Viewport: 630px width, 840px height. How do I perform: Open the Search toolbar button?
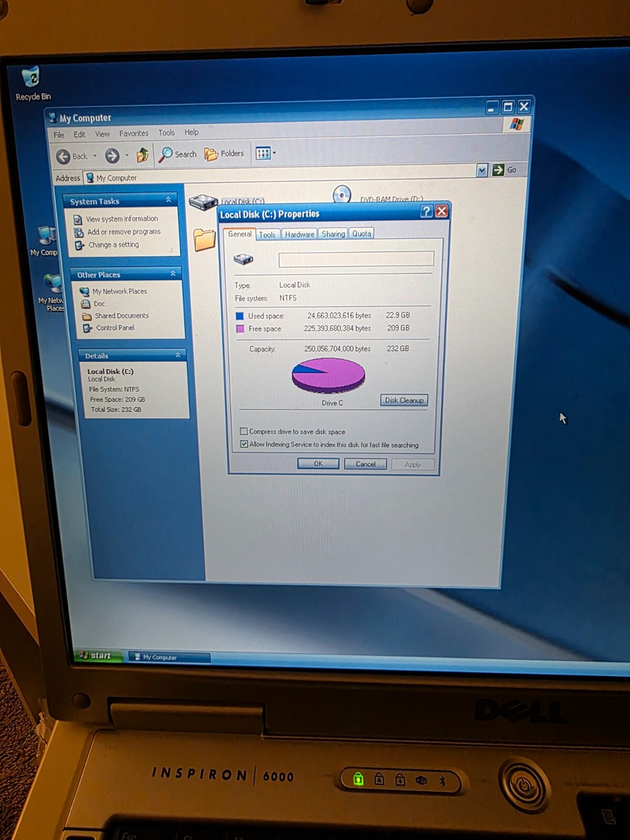click(x=177, y=154)
